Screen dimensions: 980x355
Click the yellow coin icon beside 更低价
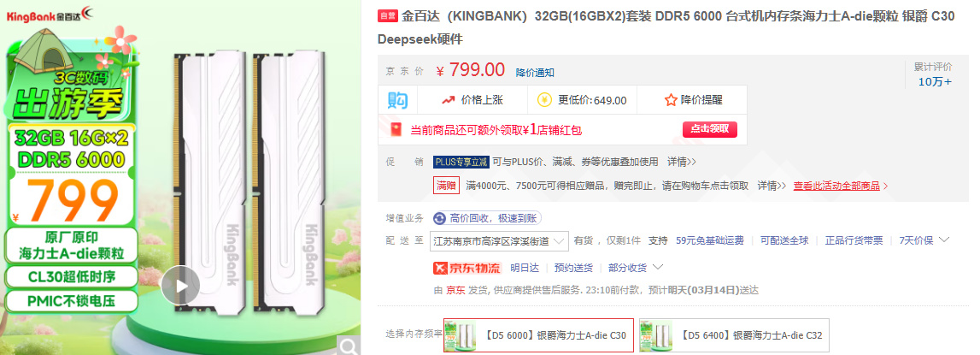pos(544,100)
